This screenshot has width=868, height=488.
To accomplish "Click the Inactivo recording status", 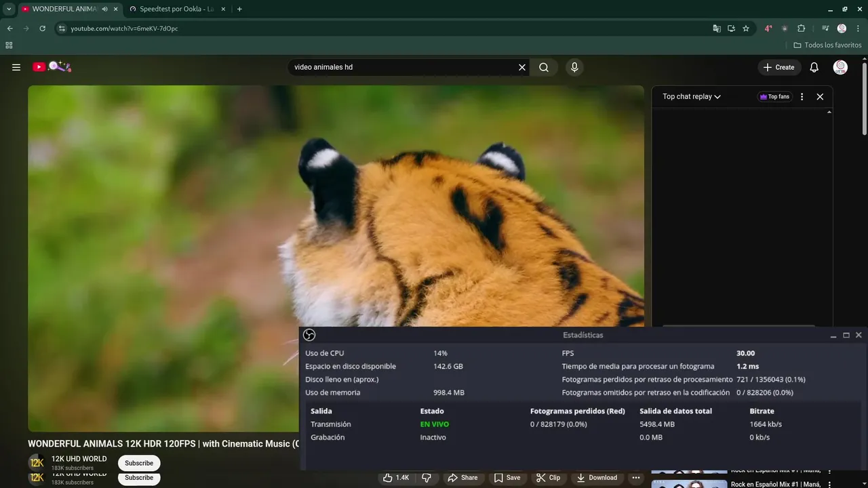I will pos(433,437).
